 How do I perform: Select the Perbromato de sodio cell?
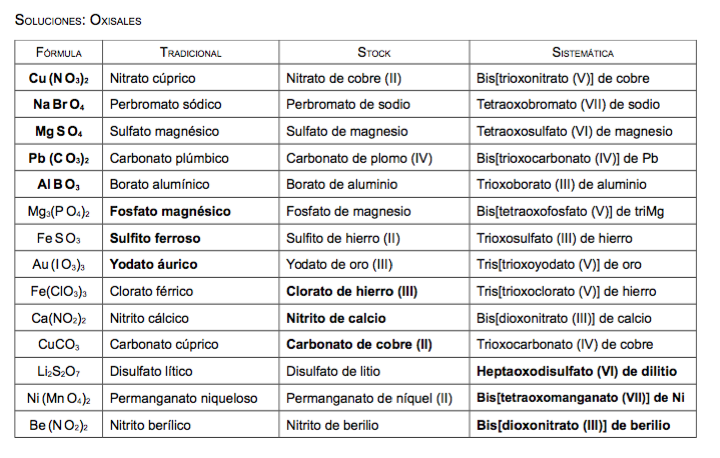click(x=374, y=104)
